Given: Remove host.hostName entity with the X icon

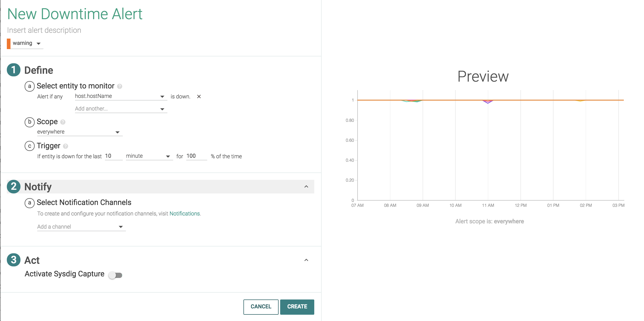Looking at the screenshot, I should [x=199, y=97].
